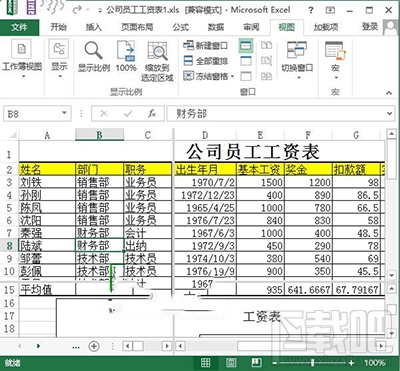The image size is (400, 371).
Task: Open the Macros (宏) dropdown
Action: click(x=335, y=60)
